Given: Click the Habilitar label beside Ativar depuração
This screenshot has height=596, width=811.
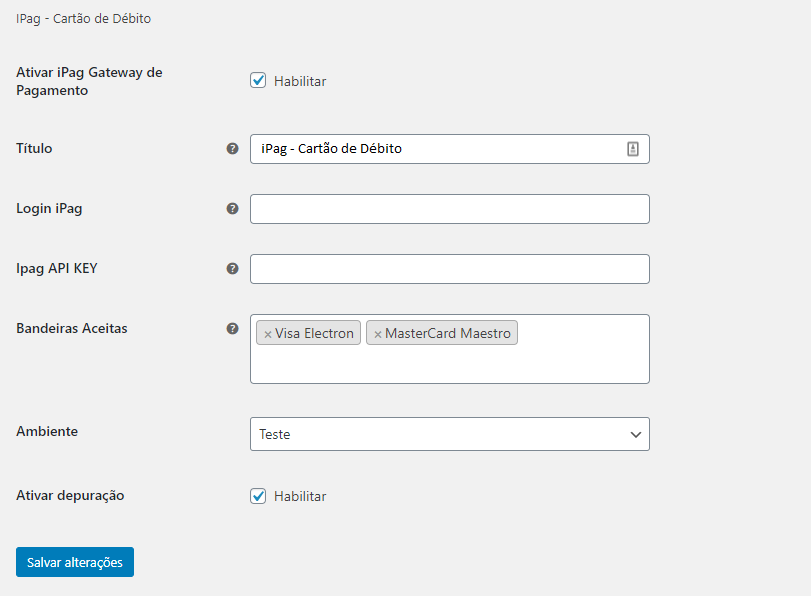Looking at the screenshot, I should coord(300,496).
